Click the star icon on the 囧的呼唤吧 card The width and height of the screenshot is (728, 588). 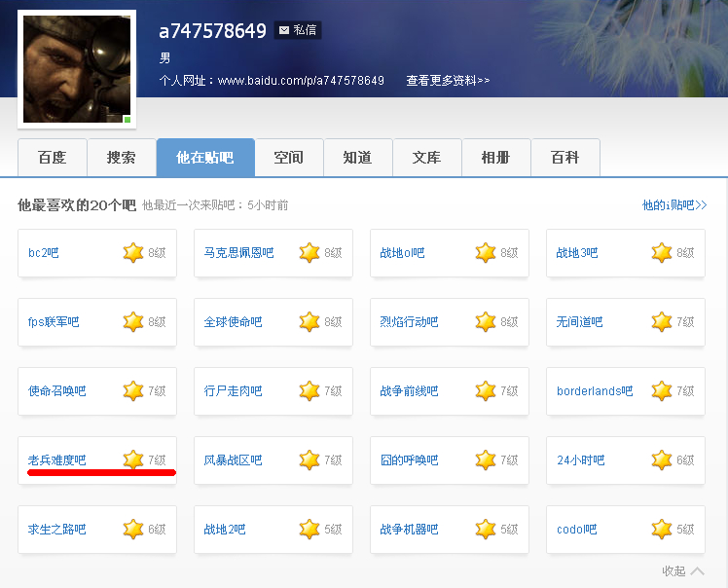[486, 459]
